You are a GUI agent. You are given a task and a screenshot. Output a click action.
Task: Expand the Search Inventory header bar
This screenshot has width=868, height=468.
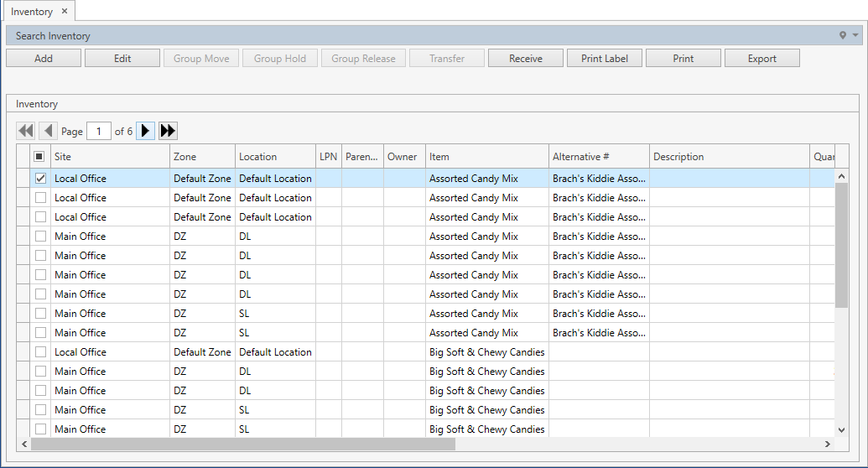tap(419, 36)
